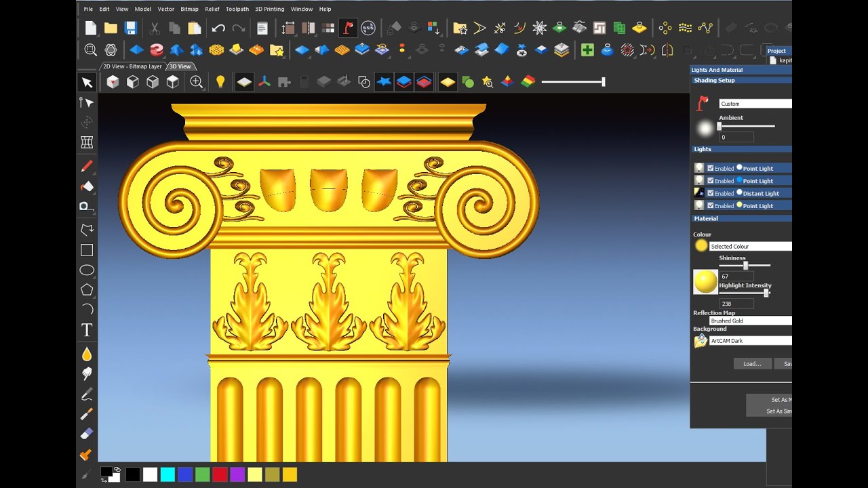Toggle the blue star vector visibility button
This screenshot has width=868, height=488.
point(384,82)
